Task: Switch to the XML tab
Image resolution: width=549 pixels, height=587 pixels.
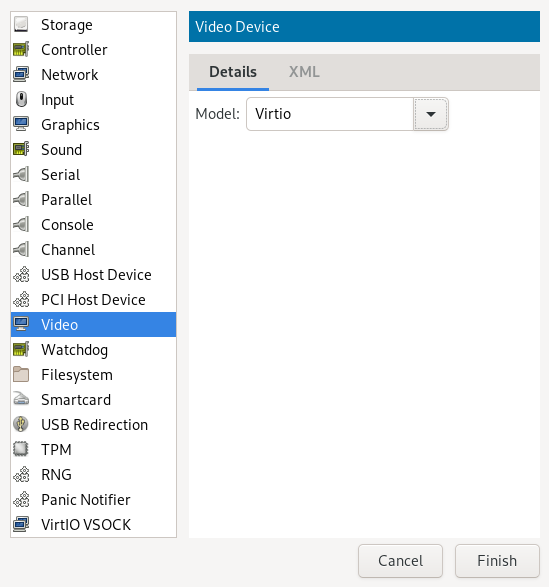Action: coord(304,72)
